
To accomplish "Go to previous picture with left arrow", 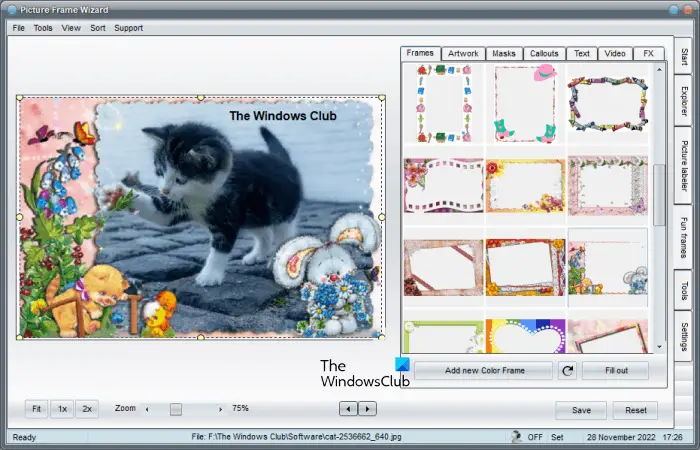I will coord(348,408).
